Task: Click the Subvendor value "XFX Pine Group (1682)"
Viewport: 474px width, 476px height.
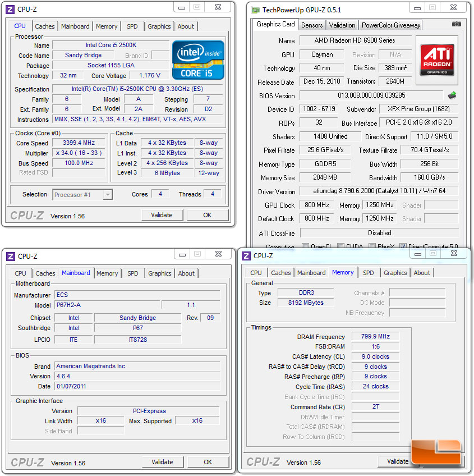Action: coord(418,109)
